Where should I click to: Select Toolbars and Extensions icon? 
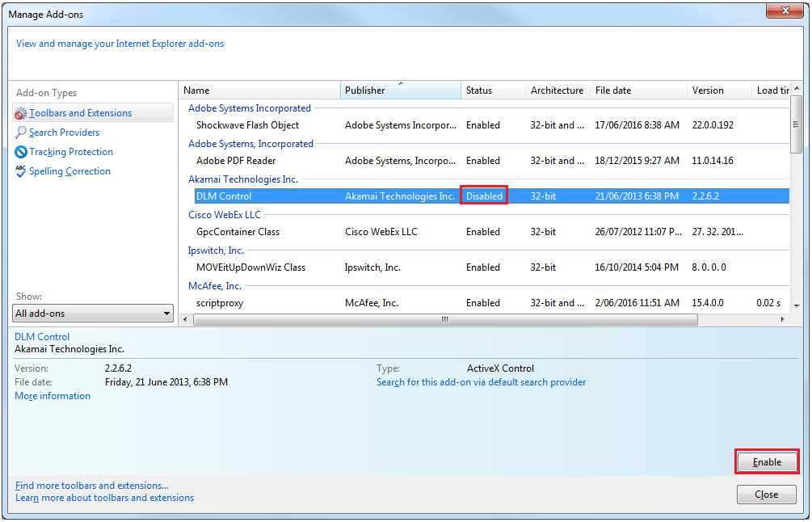coord(21,114)
